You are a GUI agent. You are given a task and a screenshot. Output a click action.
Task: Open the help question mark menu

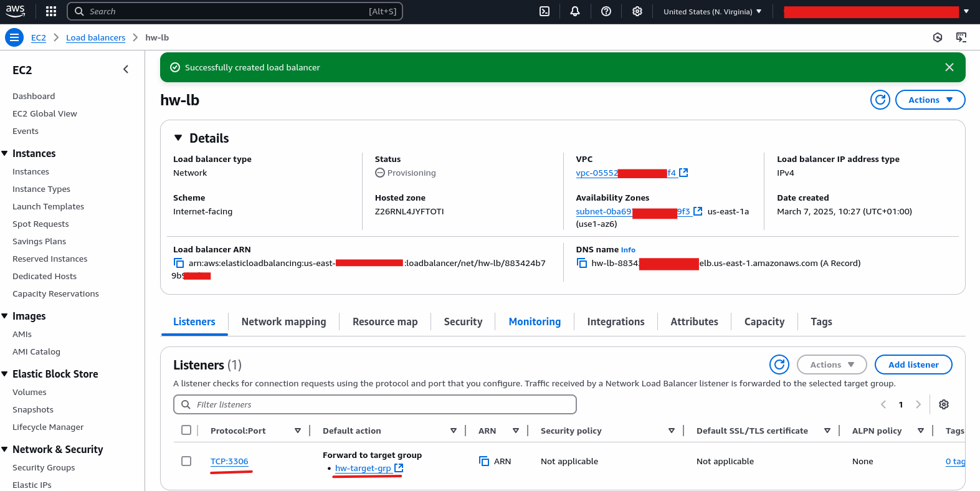click(x=606, y=11)
